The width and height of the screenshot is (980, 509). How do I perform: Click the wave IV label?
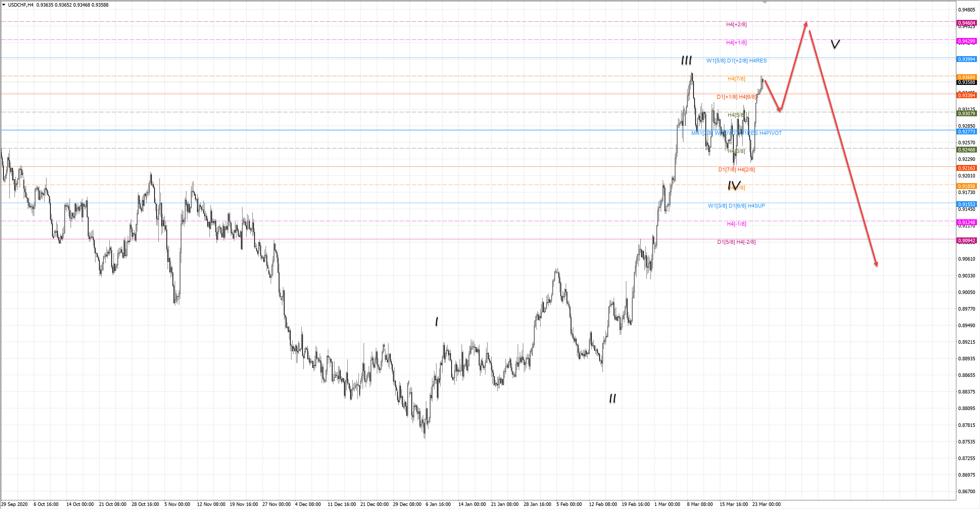734,185
